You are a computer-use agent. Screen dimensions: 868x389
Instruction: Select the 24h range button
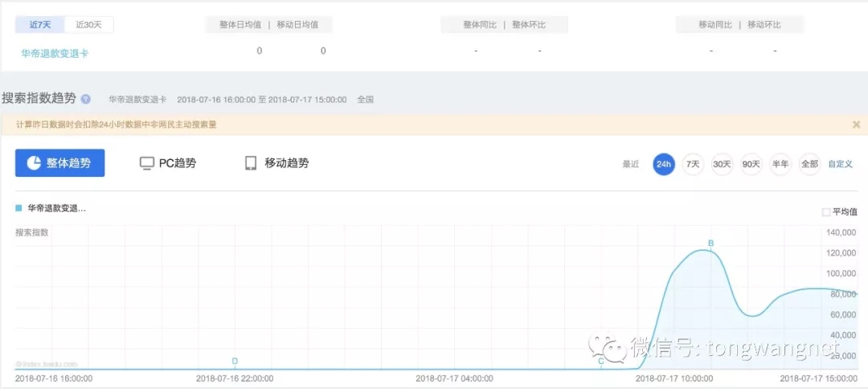click(664, 164)
